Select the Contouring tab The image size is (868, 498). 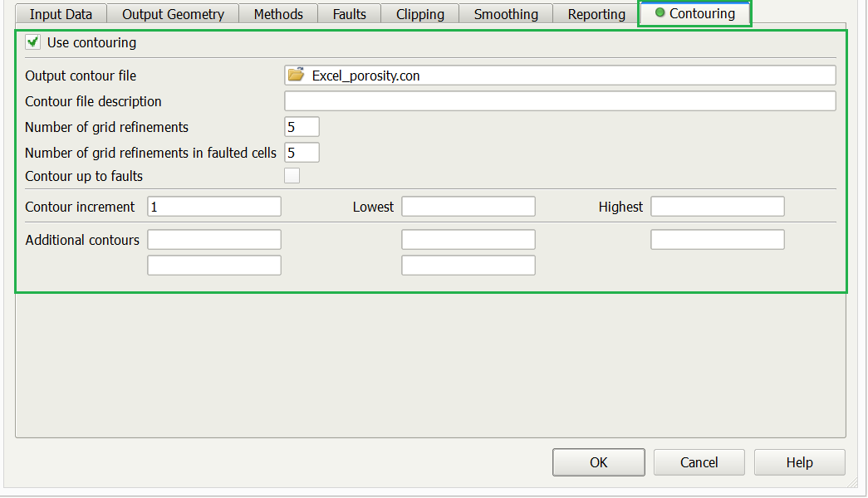point(694,13)
